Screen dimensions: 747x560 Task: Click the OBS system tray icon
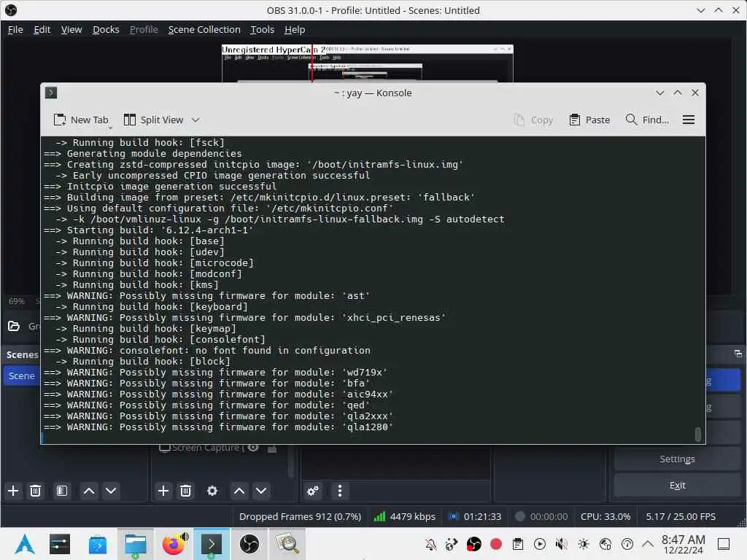(473, 544)
